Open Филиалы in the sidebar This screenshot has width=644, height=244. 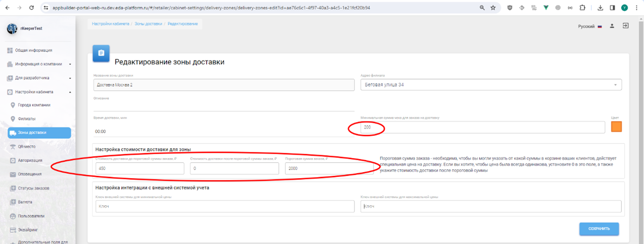(27, 119)
